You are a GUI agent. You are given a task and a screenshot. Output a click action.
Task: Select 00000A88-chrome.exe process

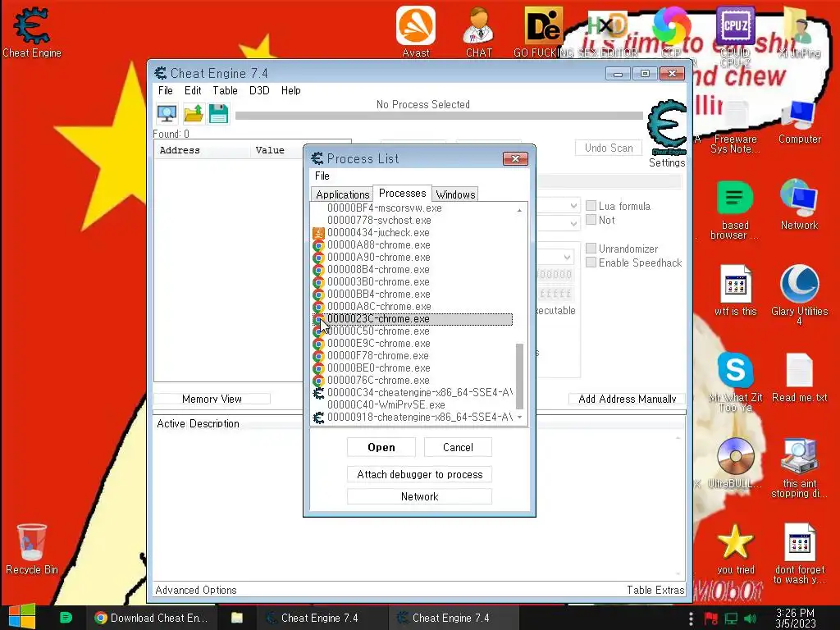413,244
